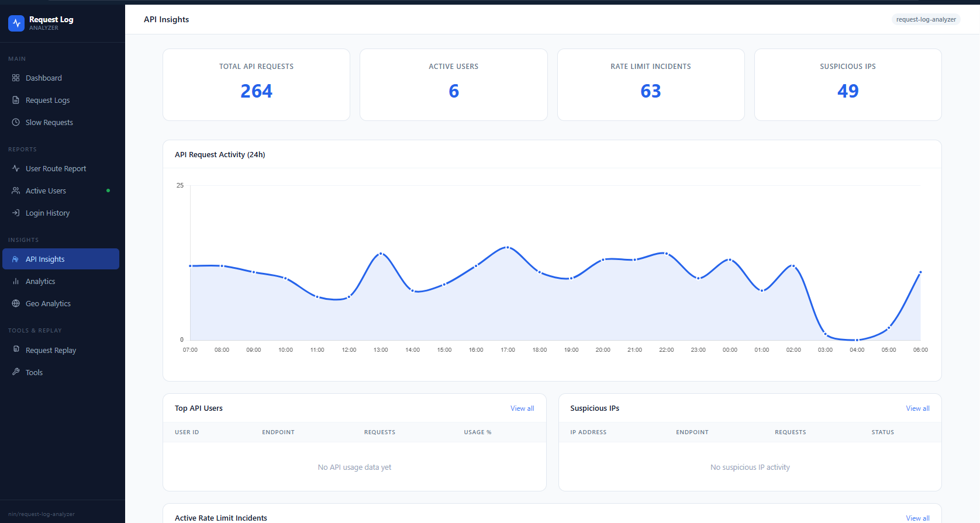The height and width of the screenshot is (523, 980).
Task: Click the 17:00 peak data point
Action: 508,248
